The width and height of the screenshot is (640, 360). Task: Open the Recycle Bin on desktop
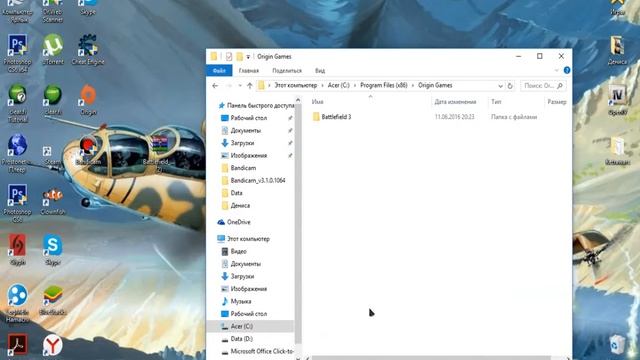pos(617,345)
